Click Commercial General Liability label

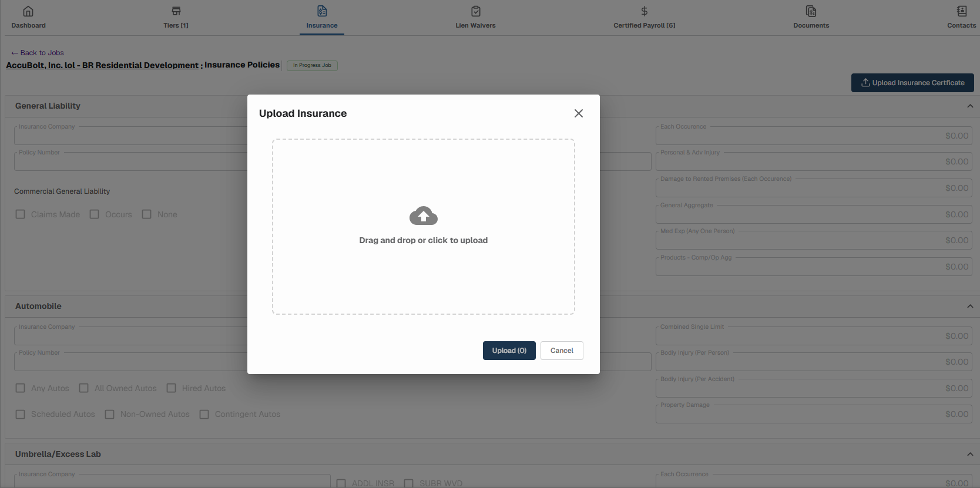coord(62,191)
